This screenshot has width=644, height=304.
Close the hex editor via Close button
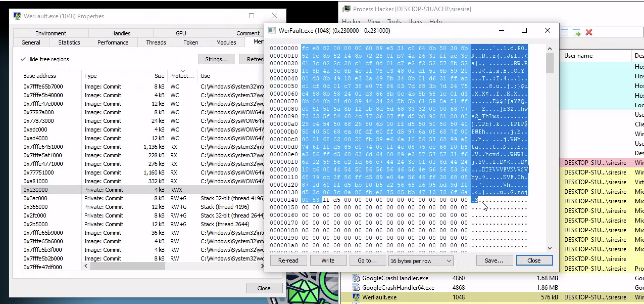(x=534, y=260)
